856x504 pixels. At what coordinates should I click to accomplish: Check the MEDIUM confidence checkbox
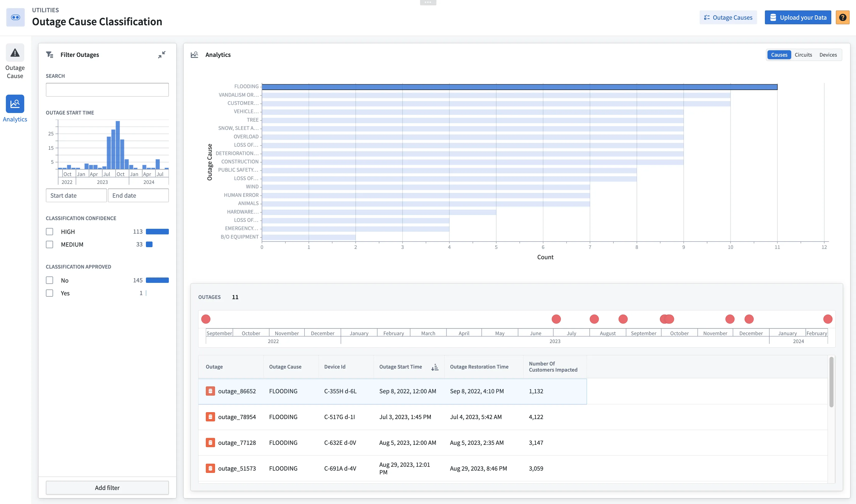(49, 245)
